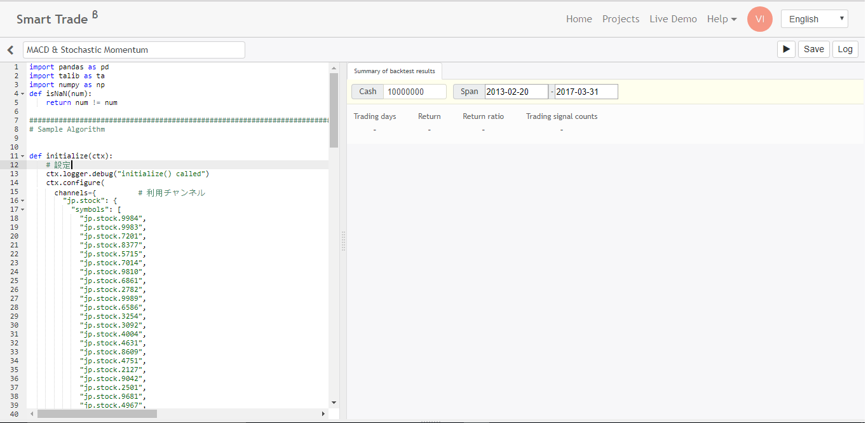Image resolution: width=868 pixels, height=423 pixels.
Task: Click code line "import numpy as np"
Action: (67, 85)
